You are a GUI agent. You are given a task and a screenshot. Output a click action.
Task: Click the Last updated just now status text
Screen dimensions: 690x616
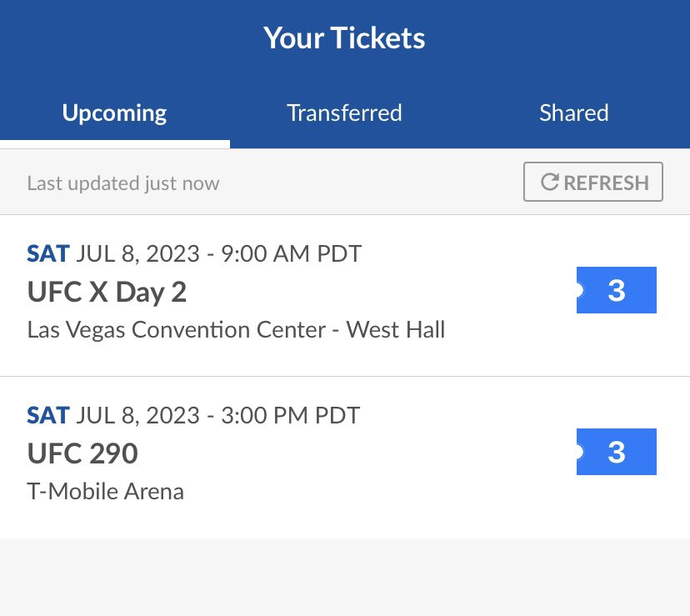point(123,183)
